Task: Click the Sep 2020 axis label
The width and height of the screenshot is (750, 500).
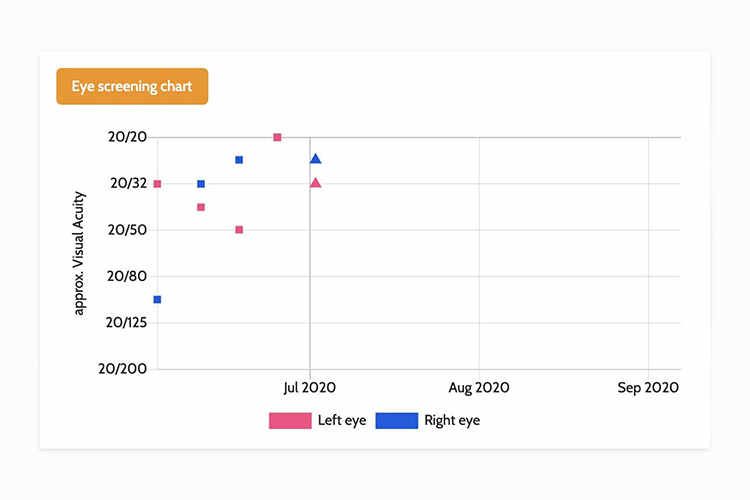Action: [x=649, y=388]
